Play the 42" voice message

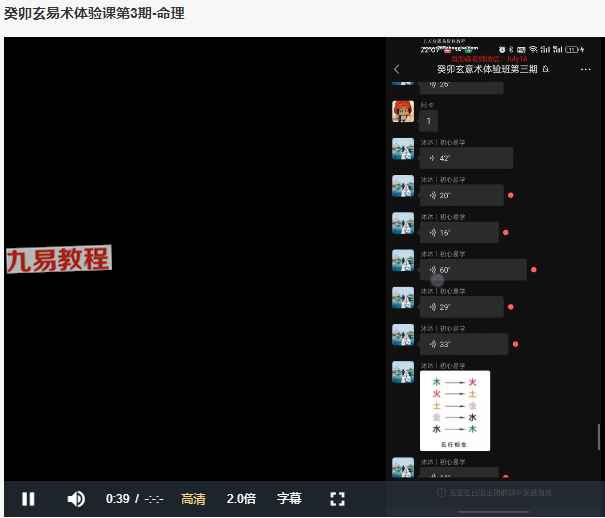[x=466, y=158]
